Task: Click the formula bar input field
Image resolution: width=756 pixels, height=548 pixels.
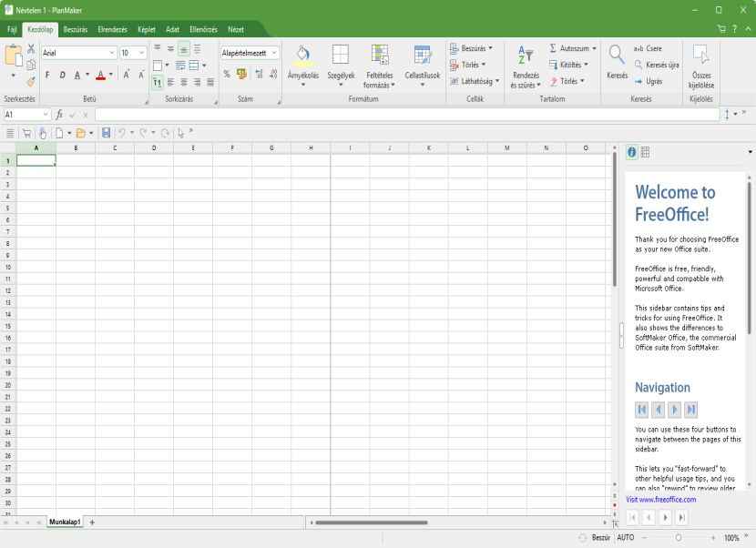Action: click(407, 115)
